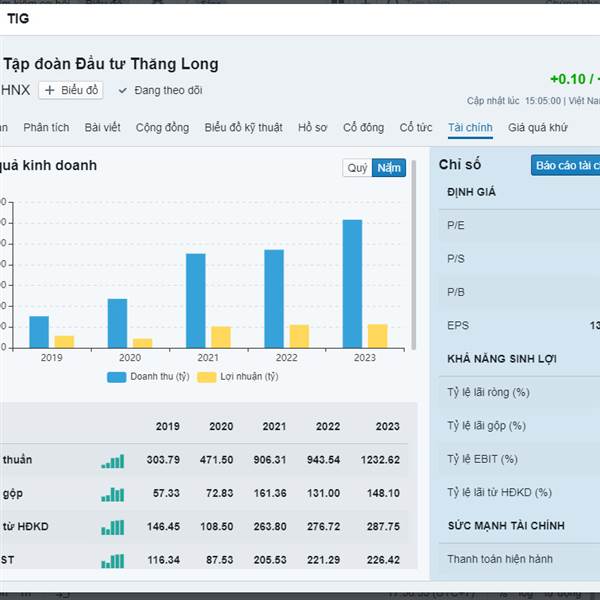Open mini bar chart icon in thuần row
This screenshot has height=600, width=600.
click(x=112, y=461)
